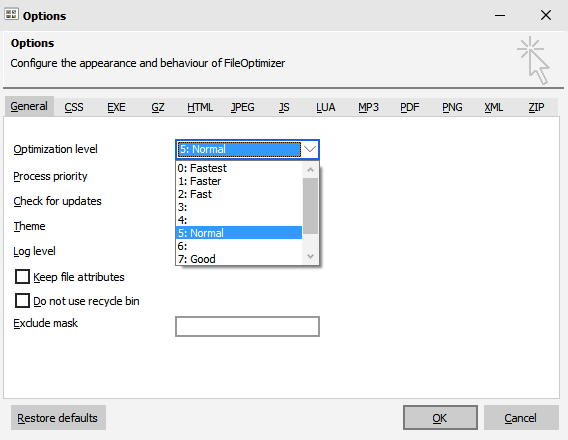Choose 7: Good optimization level
Image resolution: width=568 pixels, height=440 pixels.
click(x=239, y=259)
